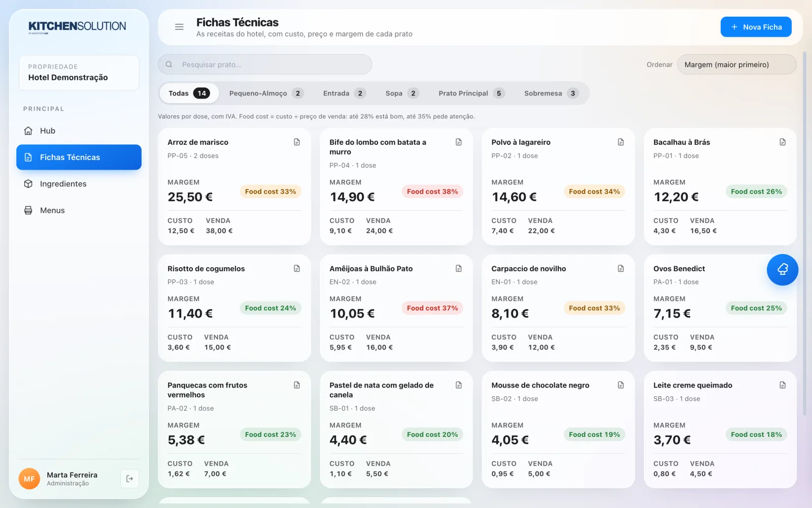Open document icon on Panquecas com frutos vermelhos card
Image resolution: width=812 pixels, height=508 pixels.
coord(297,385)
